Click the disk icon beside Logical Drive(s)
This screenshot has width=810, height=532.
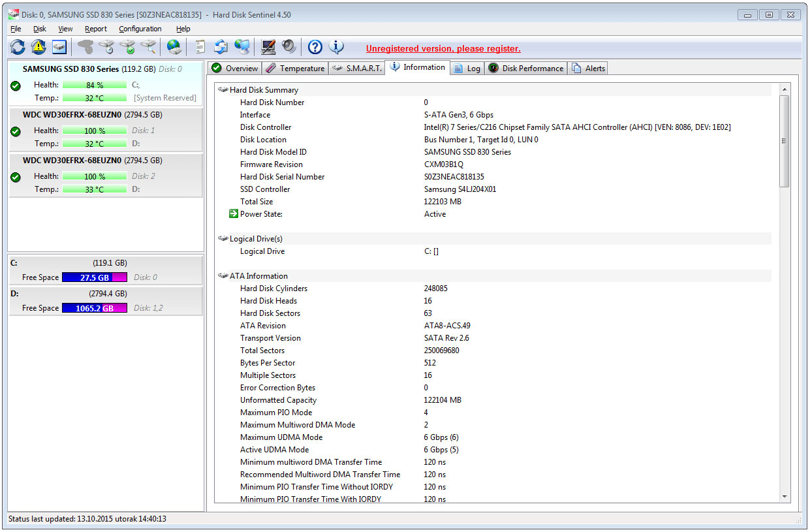[x=223, y=239]
